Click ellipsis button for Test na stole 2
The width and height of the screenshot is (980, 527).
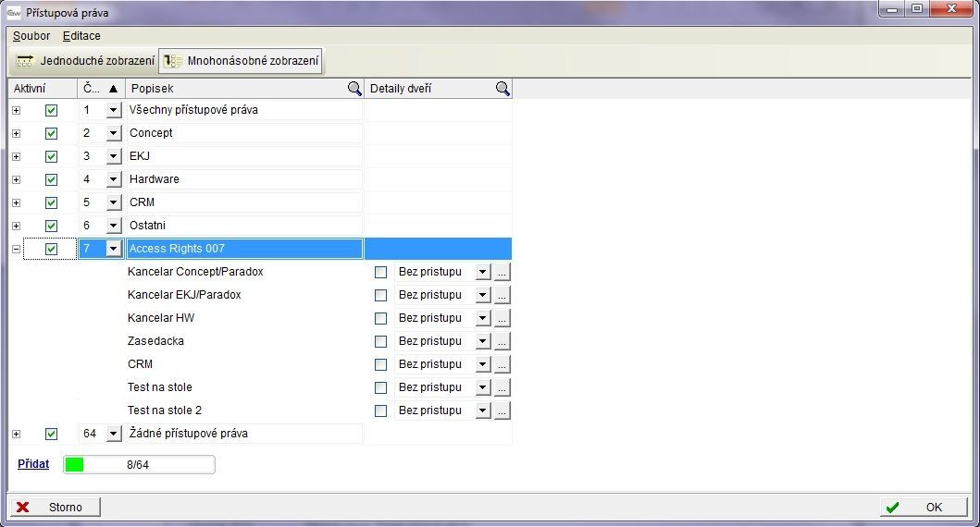[x=502, y=411]
